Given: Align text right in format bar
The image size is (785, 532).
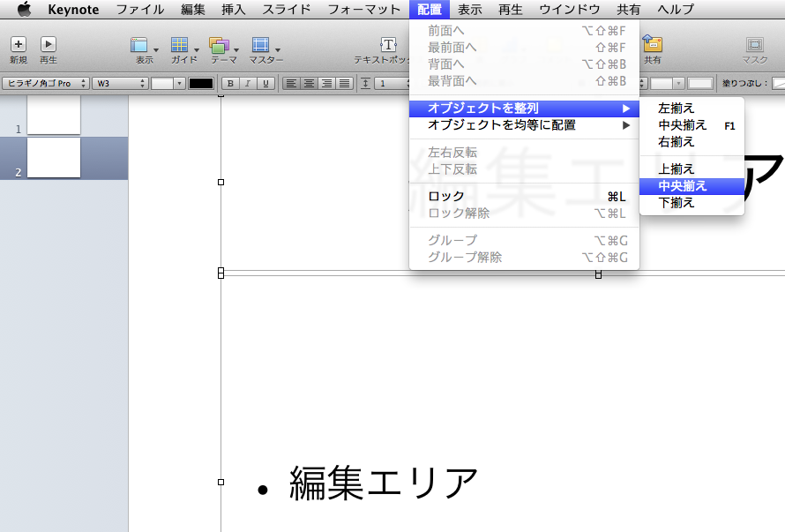Looking at the screenshot, I should (326, 83).
